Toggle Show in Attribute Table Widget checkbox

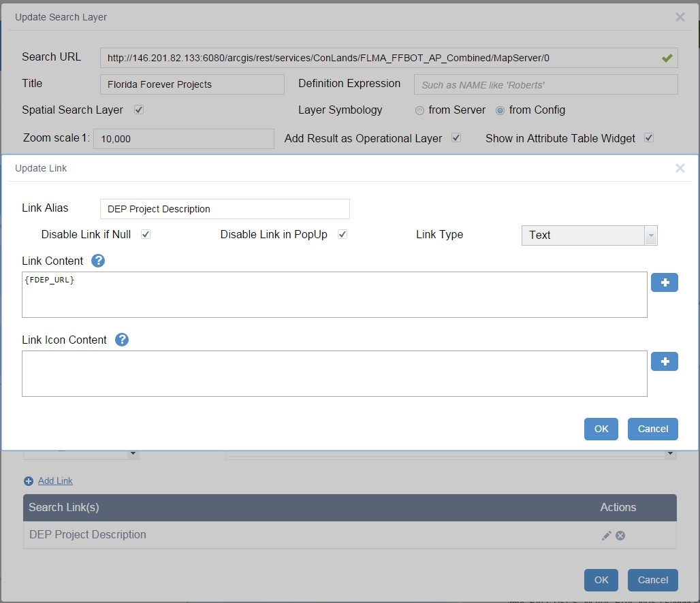pos(649,138)
